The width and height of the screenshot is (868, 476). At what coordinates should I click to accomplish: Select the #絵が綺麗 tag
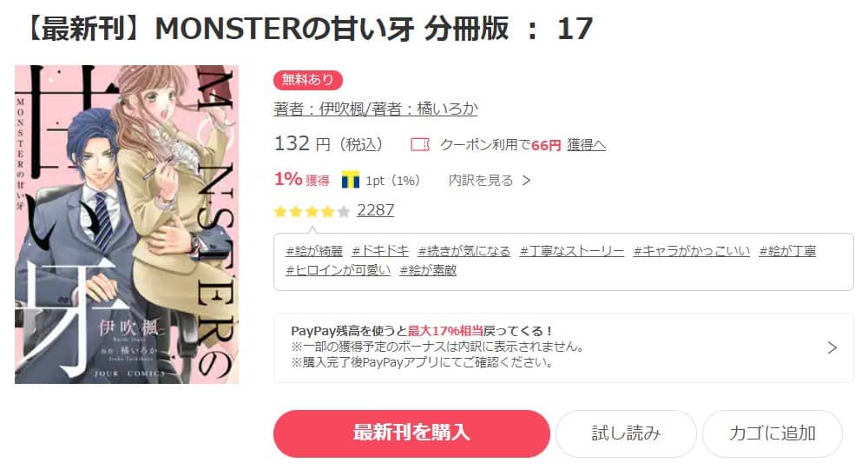tap(314, 251)
